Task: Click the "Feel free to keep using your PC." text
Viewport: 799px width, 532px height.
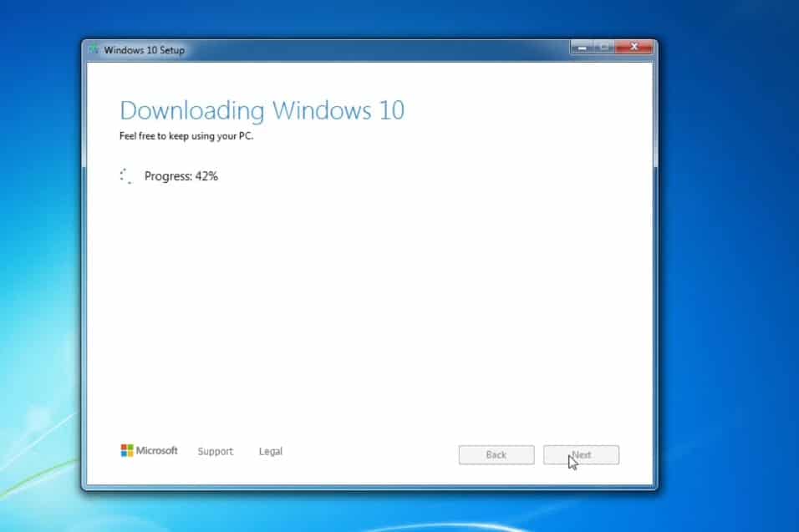Action: (186, 136)
